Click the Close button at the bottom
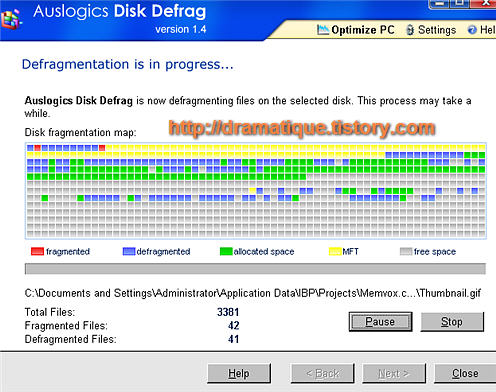 (x=465, y=373)
